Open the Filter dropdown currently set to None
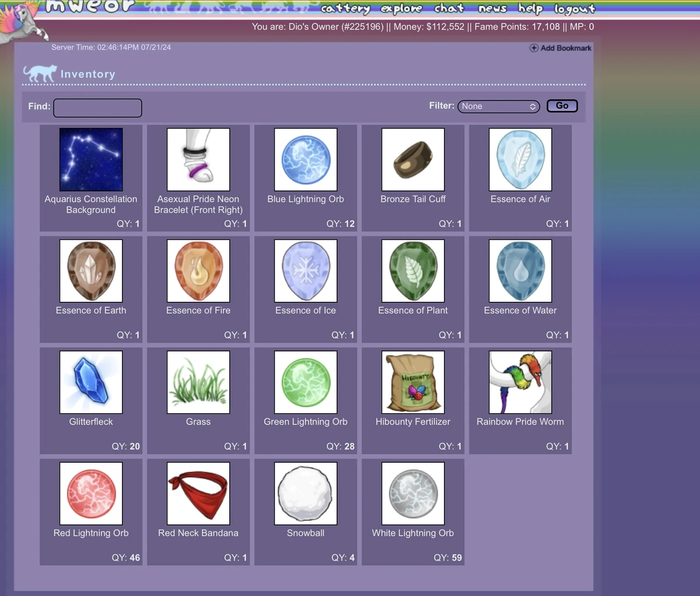This screenshot has height=596, width=700. pos(498,106)
